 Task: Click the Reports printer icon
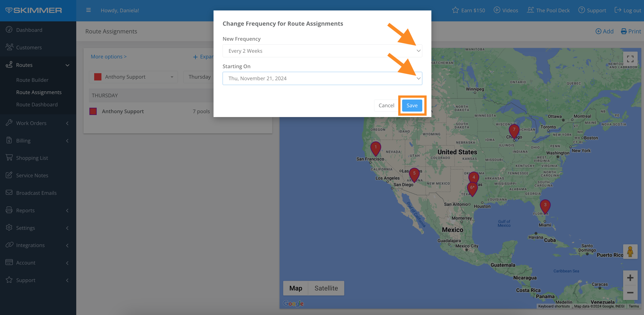9,210
